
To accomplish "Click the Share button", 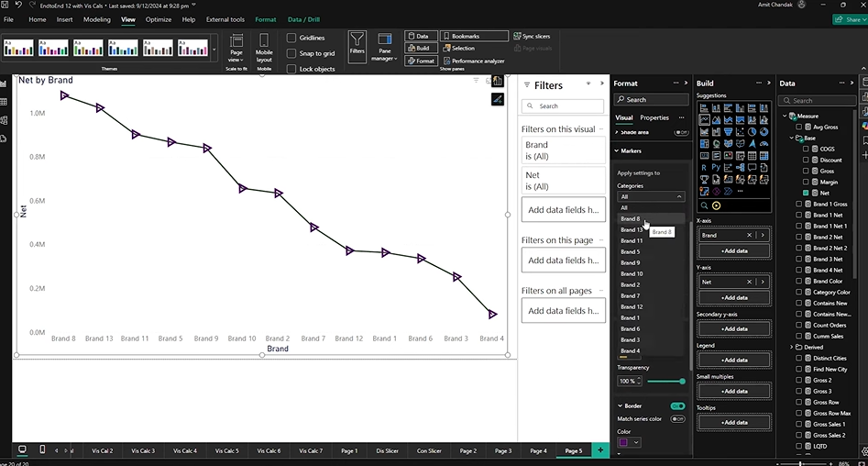I will [850, 19].
